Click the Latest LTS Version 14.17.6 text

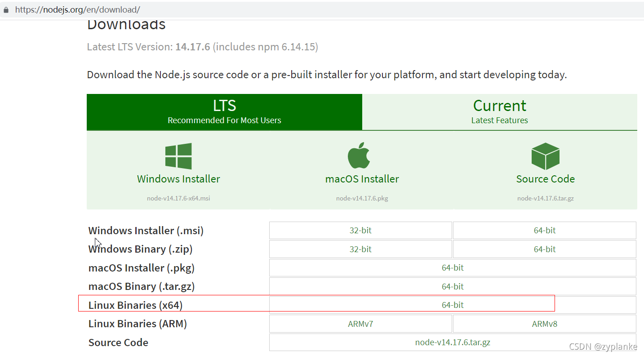click(202, 47)
